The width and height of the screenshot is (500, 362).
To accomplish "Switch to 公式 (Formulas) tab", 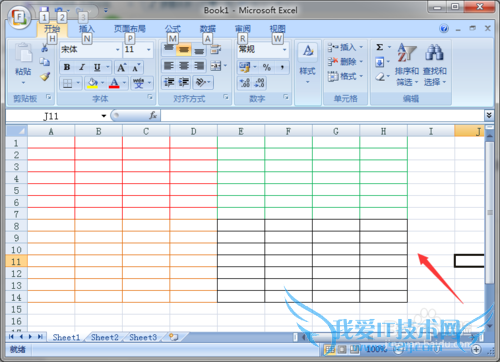I will (x=173, y=29).
